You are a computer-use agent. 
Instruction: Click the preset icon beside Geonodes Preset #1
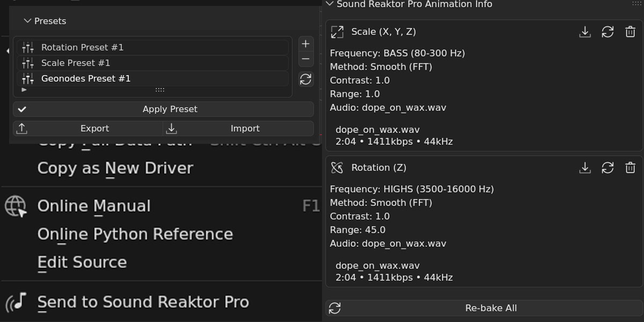coord(28,78)
